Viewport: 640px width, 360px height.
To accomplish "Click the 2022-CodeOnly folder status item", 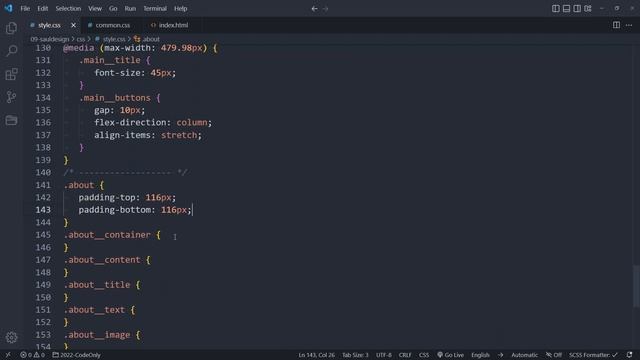I will pyautogui.click(x=76, y=355).
